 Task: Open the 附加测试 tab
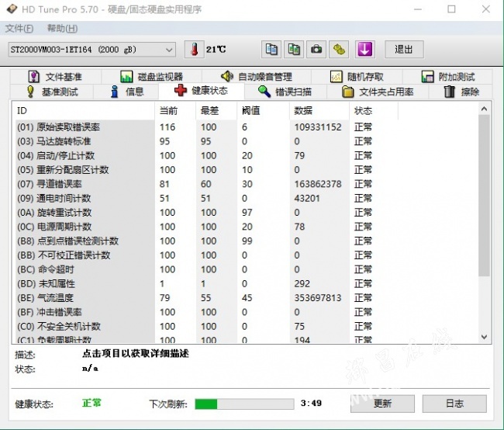[447, 77]
